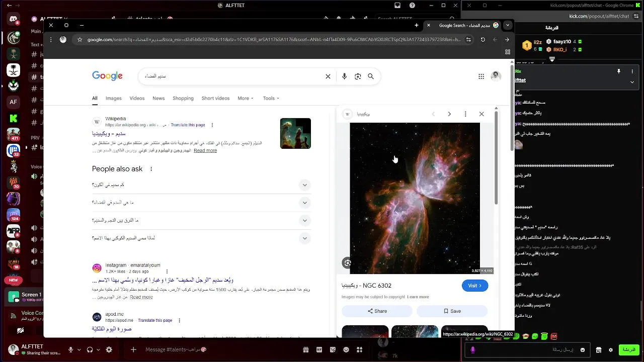This screenshot has height=362, width=644.
Task: Deafen Discord headphones
Action: [90, 349]
